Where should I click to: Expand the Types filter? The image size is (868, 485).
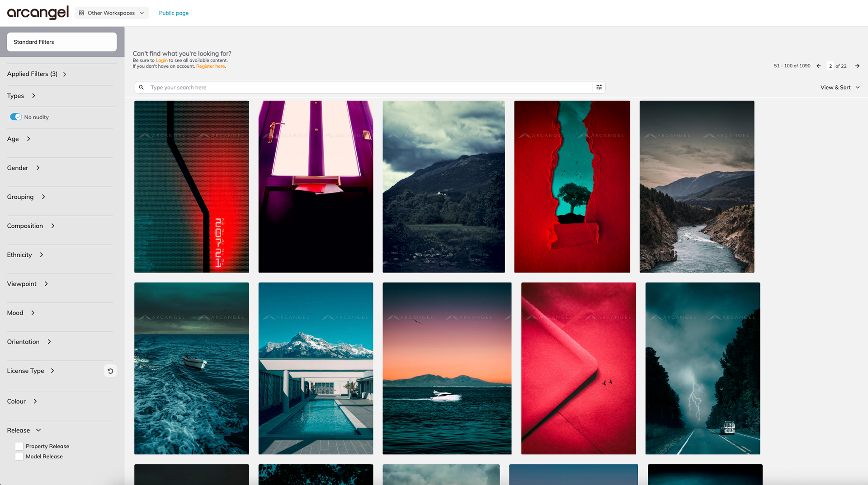[x=21, y=96]
